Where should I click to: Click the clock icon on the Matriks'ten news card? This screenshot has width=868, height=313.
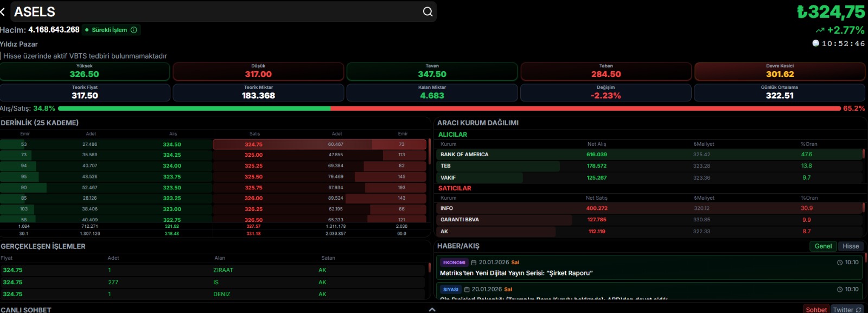point(840,263)
